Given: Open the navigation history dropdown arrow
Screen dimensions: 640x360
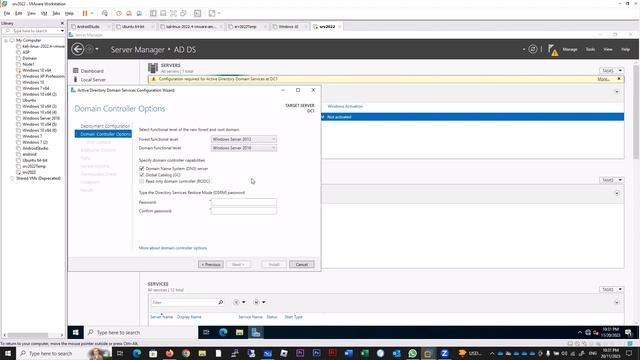Looking at the screenshot, I should [x=97, y=49].
